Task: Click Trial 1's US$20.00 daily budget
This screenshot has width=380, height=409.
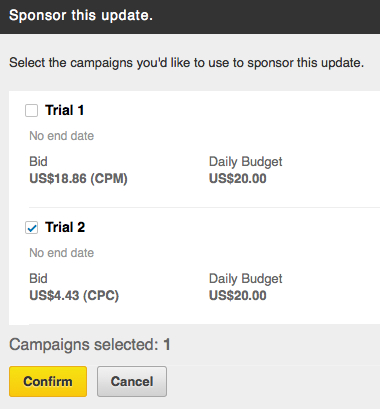Action: 238,179
